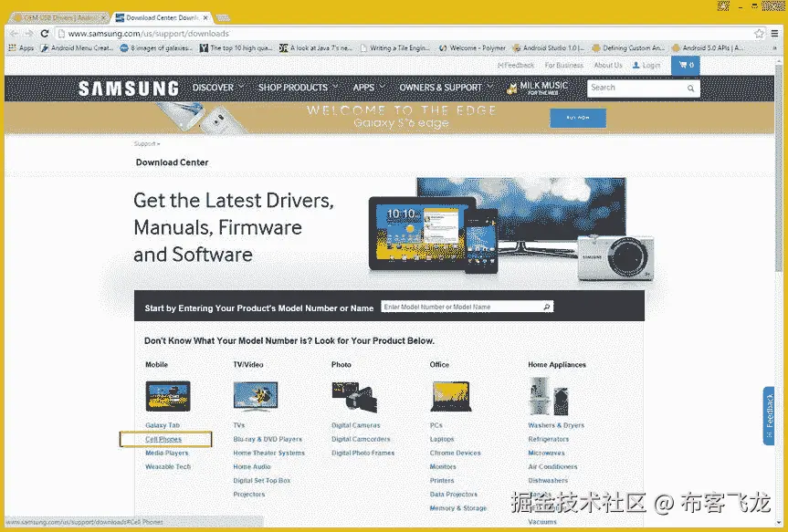Click the Feedback link in top bar
This screenshot has height=532, width=788.
tap(516, 66)
